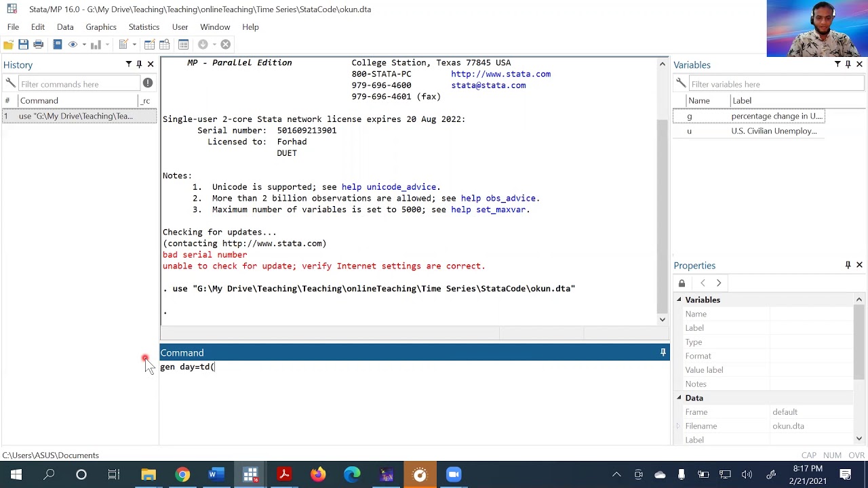Focus the 'Filter variables here' field

(776, 84)
